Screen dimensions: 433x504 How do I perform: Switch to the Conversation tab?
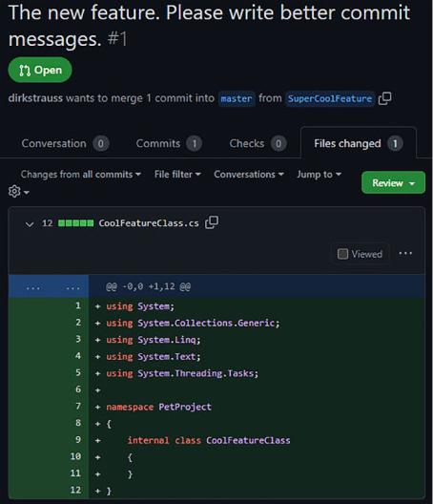point(66,143)
